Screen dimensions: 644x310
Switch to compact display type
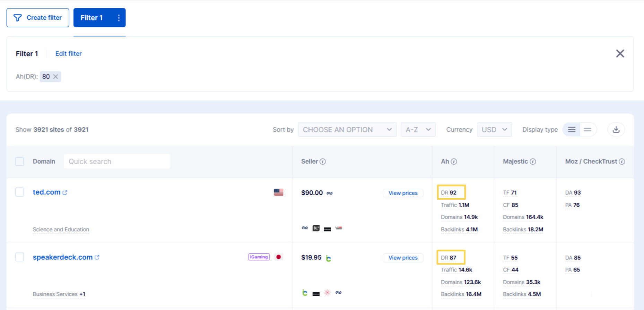coord(588,129)
